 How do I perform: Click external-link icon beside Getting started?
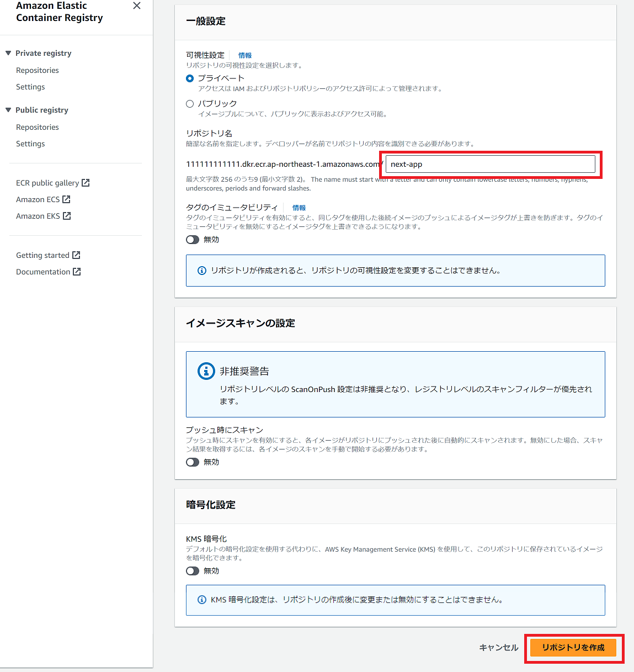(76, 255)
